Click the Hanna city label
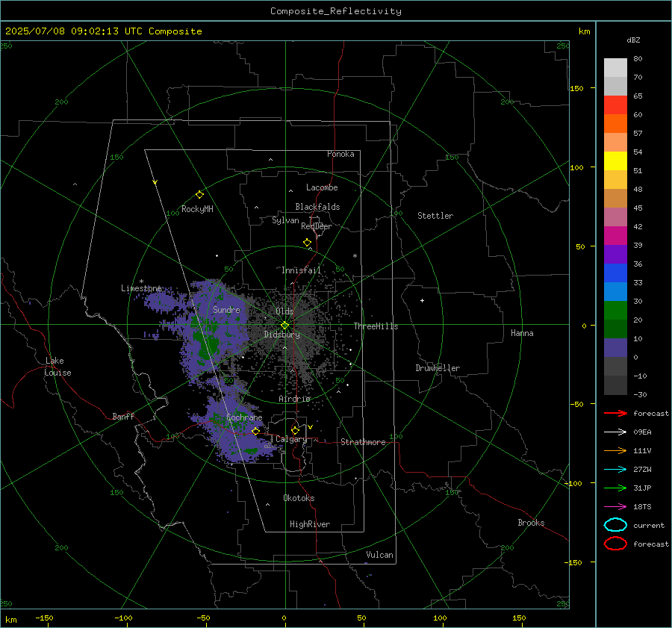Viewport: 672px width, 628px height. pos(522,333)
